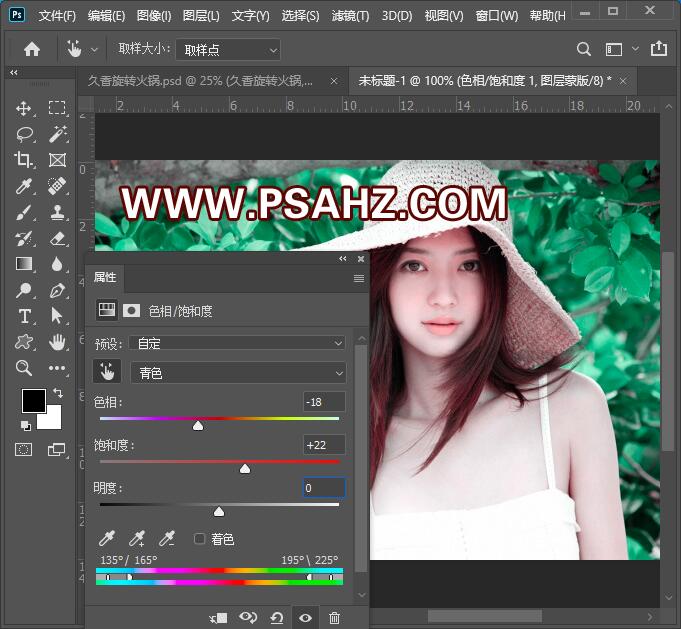Viewport: 681px width, 629px height.
Task: Open the 图层(L) menu
Action: (x=201, y=16)
